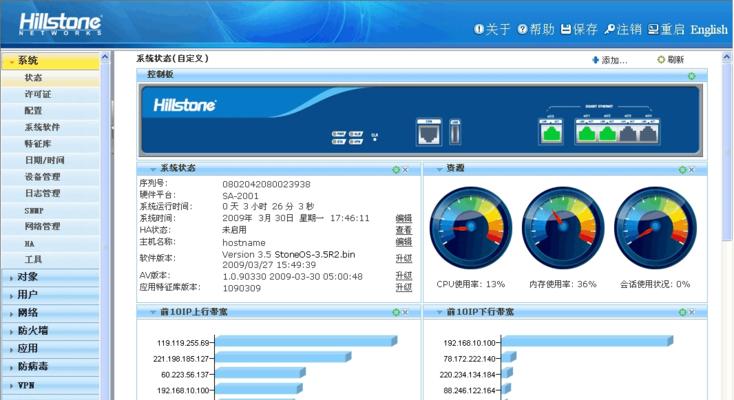
Task: Click 升级 link next to 应用特征库版本
Action: pos(404,287)
